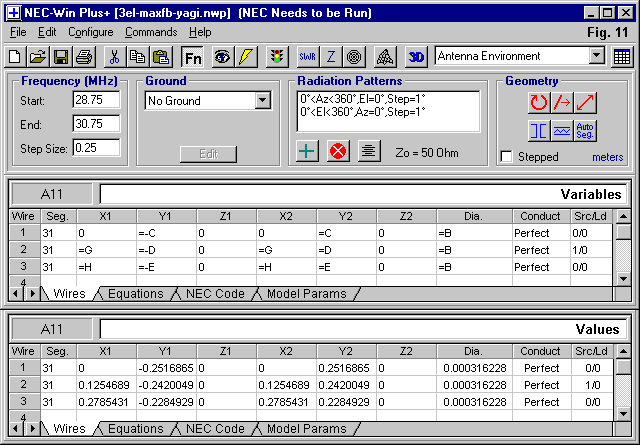Click the meters units link
Screen dimensions: 640x445
coord(608,157)
